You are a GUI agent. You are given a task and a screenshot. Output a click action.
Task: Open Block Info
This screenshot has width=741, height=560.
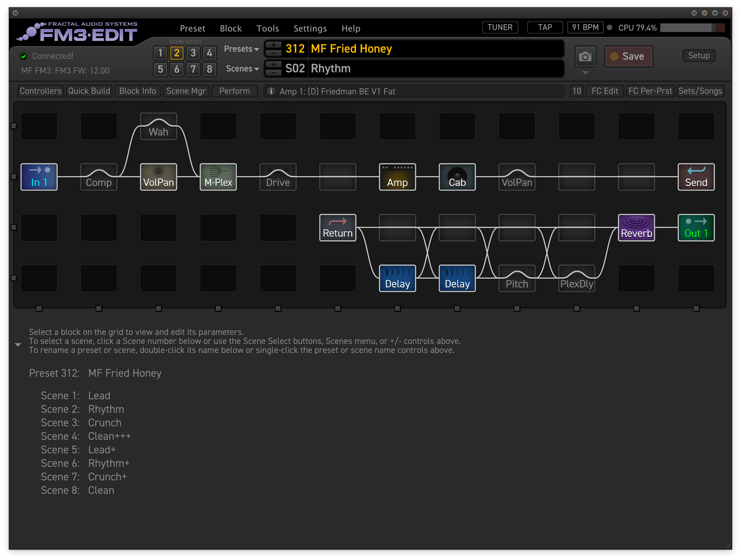pos(137,91)
